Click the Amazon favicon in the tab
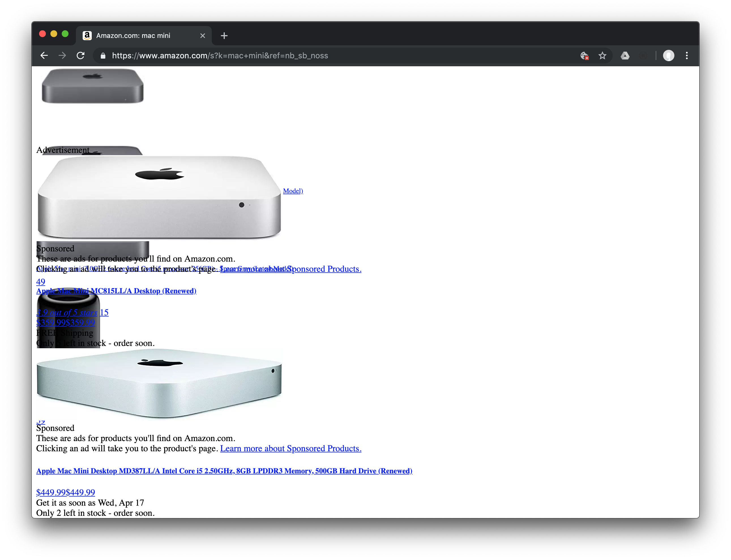 pos(87,36)
